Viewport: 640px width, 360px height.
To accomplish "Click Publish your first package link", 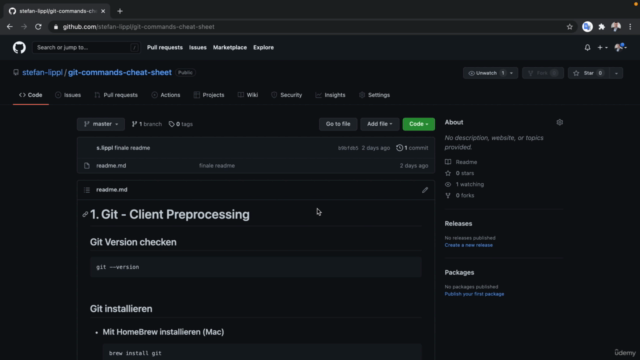I will [x=474, y=294].
